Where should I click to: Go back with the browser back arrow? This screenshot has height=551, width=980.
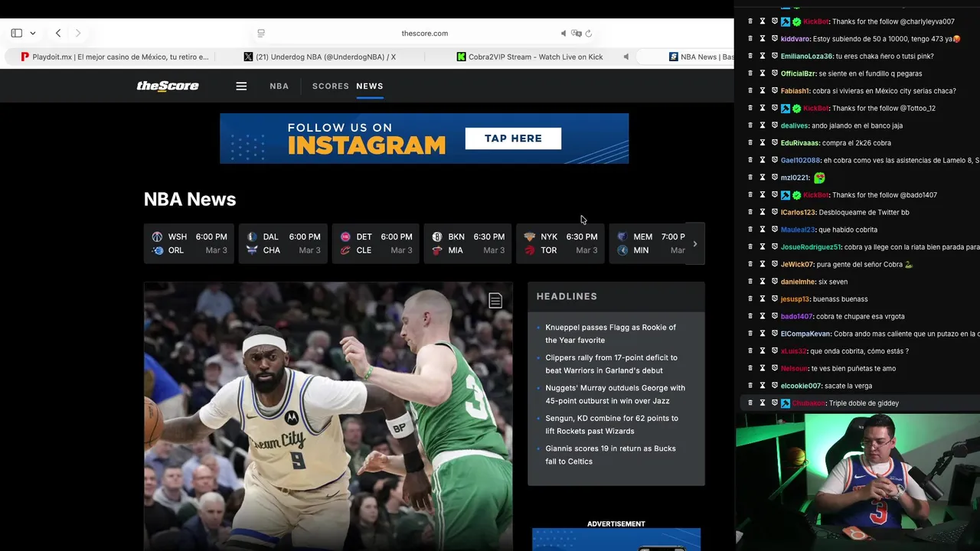(58, 33)
